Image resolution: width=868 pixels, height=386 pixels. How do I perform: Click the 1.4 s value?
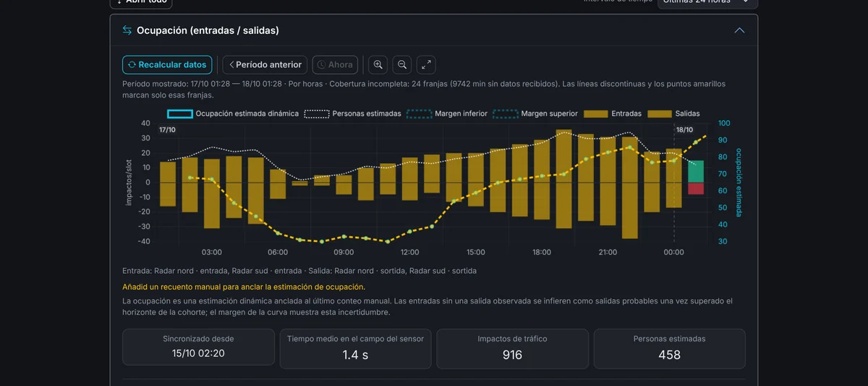(x=355, y=355)
